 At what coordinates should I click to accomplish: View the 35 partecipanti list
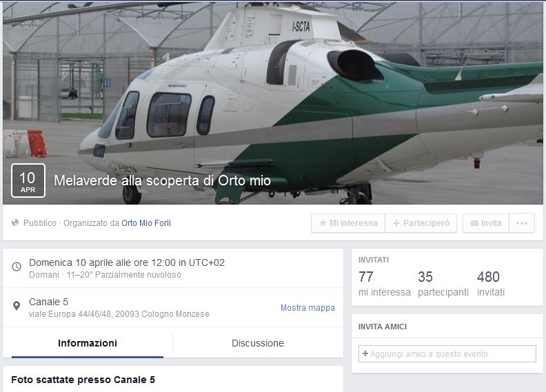[443, 283]
